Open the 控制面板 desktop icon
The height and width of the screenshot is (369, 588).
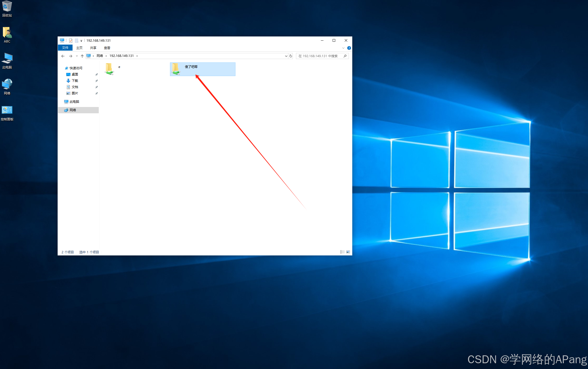click(7, 113)
